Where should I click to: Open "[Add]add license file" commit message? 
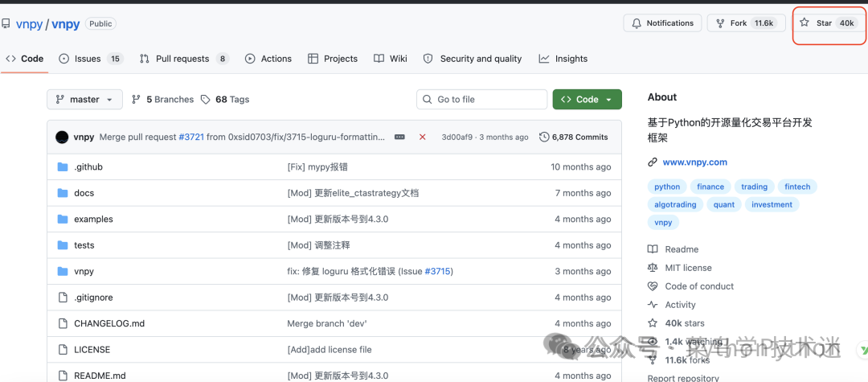(330, 350)
